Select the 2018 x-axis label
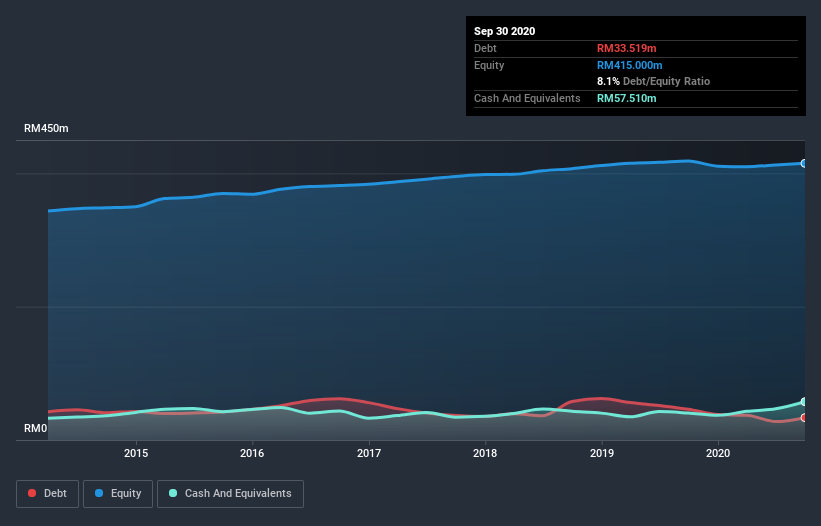821x526 pixels. coord(485,453)
